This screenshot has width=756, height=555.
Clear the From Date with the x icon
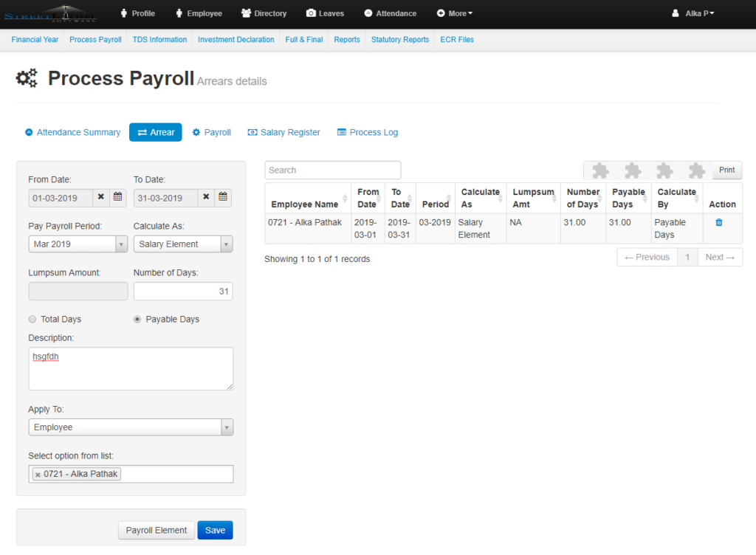pyautogui.click(x=102, y=197)
